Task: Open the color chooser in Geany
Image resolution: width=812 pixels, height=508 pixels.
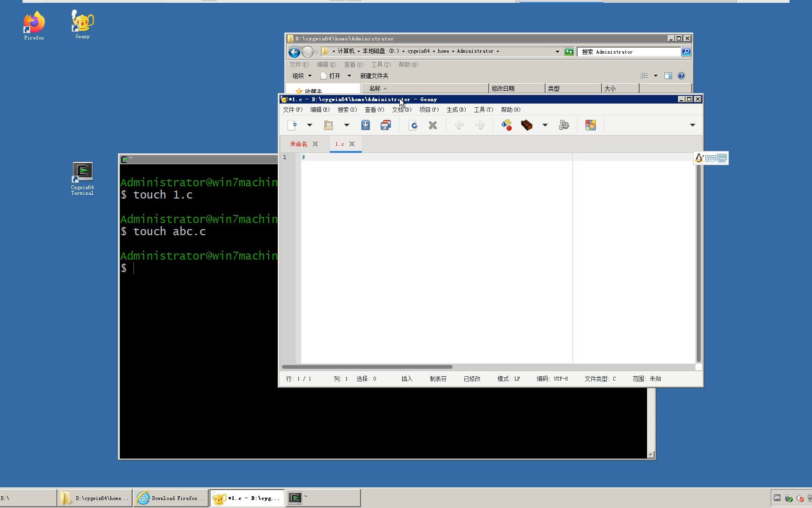Action: pos(591,125)
